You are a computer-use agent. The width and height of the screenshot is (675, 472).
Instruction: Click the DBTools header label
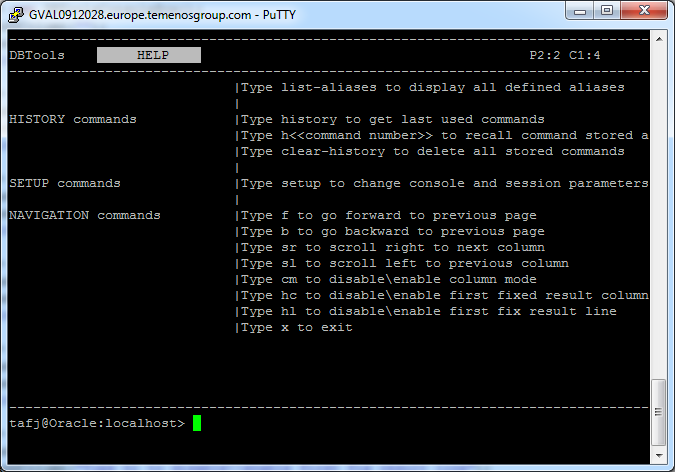(36, 55)
